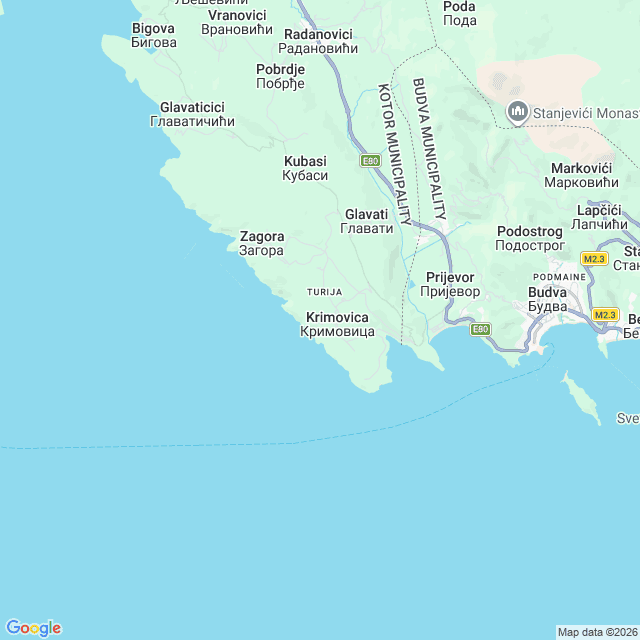
Task: Click the Stanjevići Monastery landmark pin icon
Action: tap(518, 113)
